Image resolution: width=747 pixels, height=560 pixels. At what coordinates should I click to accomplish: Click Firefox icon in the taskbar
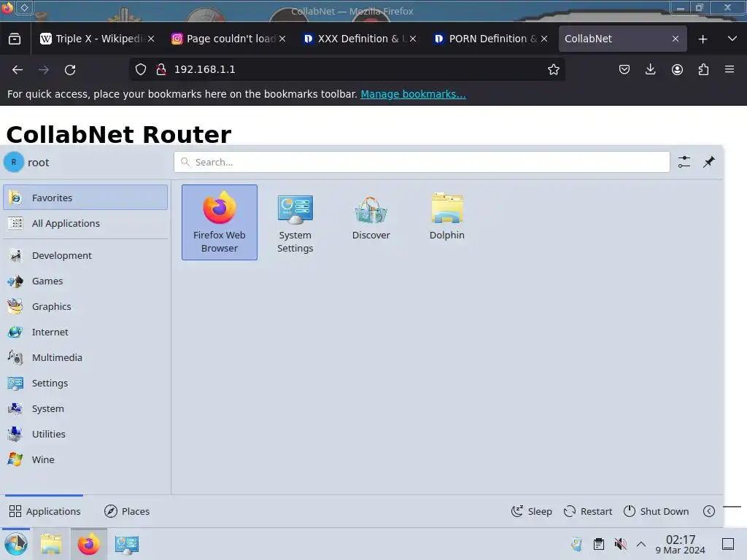click(88, 544)
